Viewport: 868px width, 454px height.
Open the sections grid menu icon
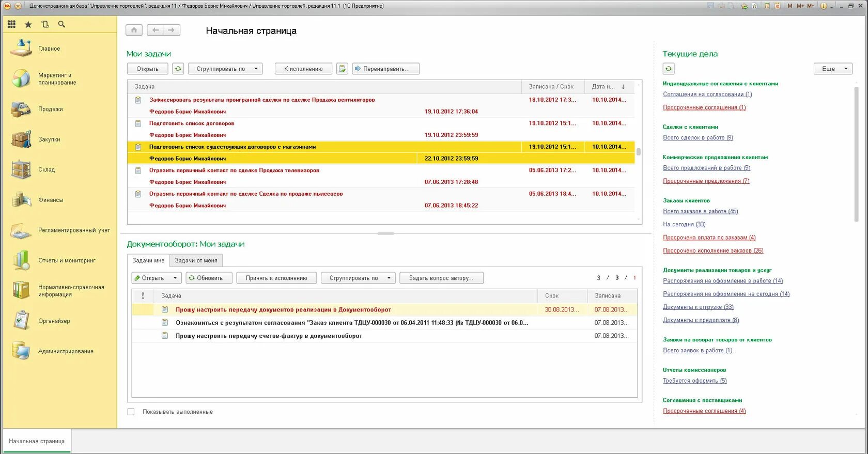(11, 24)
